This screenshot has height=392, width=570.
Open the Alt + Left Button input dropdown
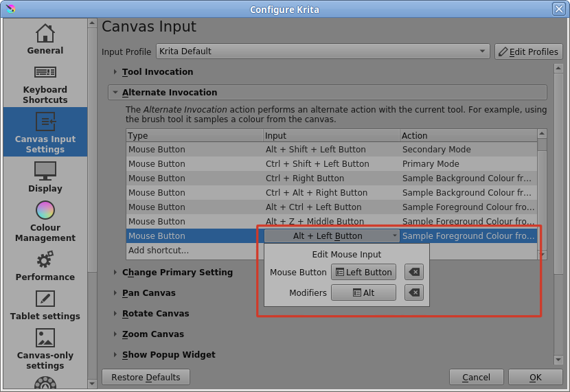(x=332, y=235)
